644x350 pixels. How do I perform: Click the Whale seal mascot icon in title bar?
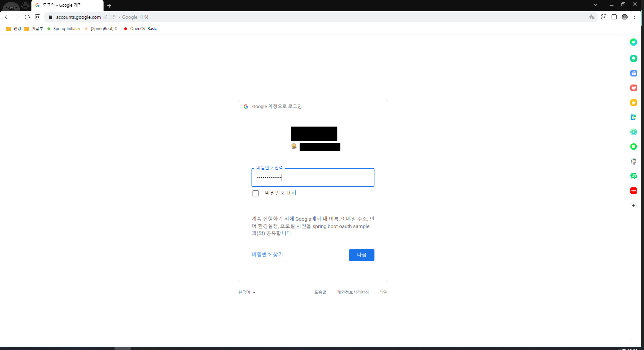click(11, 6)
